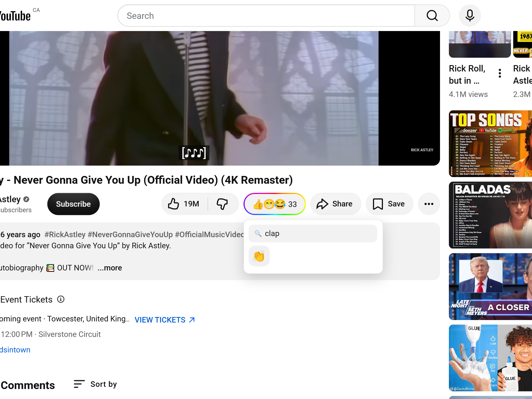This screenshot has width=532, height=399.
Task: Select the clapping hands emoji result
Action: coord(259,256)
